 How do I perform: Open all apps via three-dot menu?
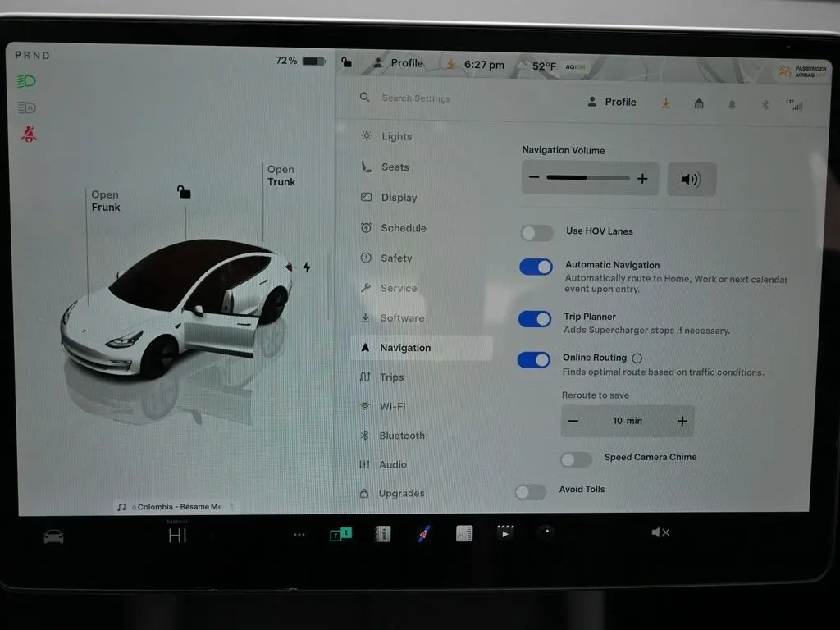pos(299,535)
